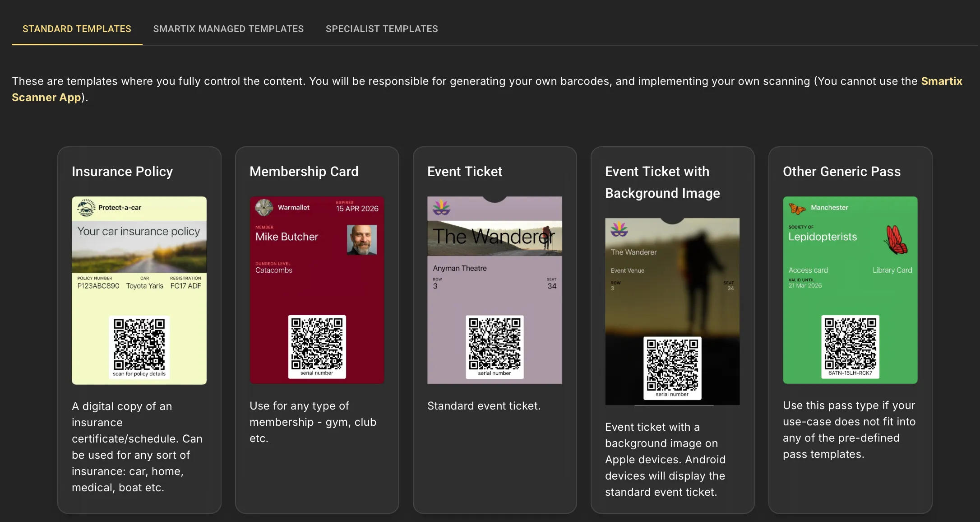Select the Standard Templates tab
Viewport: 980px width, 522px height.
coord(77,29)
